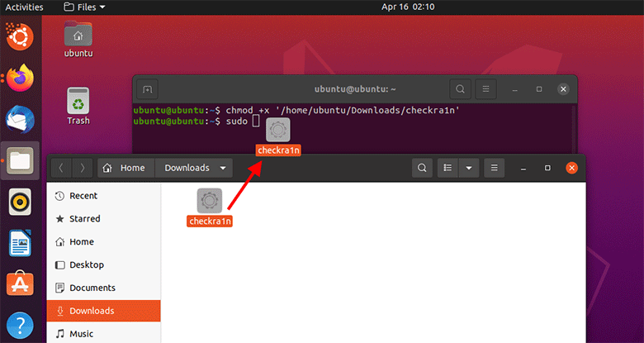This screenshot has width=644, height=343.
Task: Select Recent in the sidebar
Action: [103, 196]
